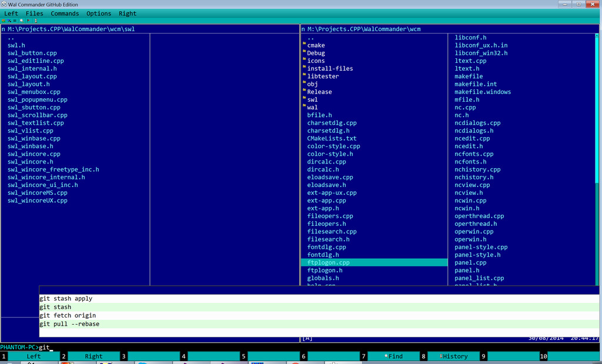
Task: Click the reread panel toolbar icon
Action: [4, 21]
